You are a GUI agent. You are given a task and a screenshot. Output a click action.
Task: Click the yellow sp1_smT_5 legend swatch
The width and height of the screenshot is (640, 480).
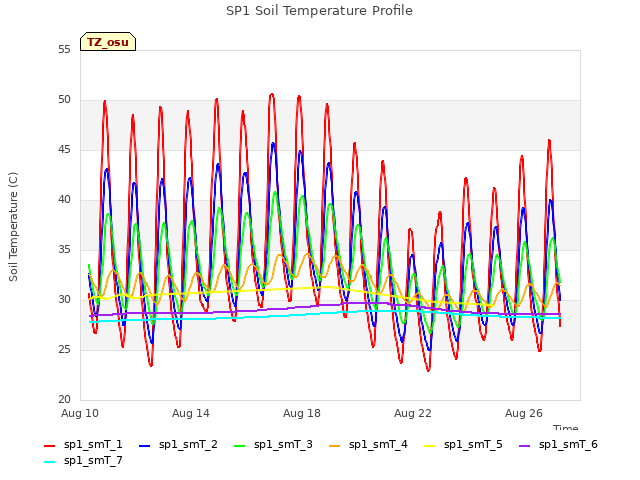(x=429, y=446)
